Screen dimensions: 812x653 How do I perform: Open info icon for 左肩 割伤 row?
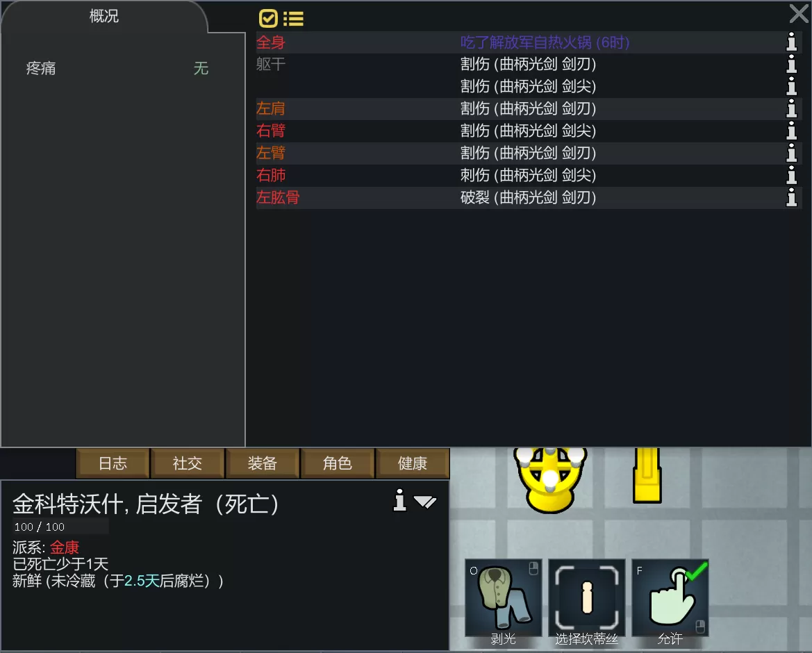click(791, 109)
